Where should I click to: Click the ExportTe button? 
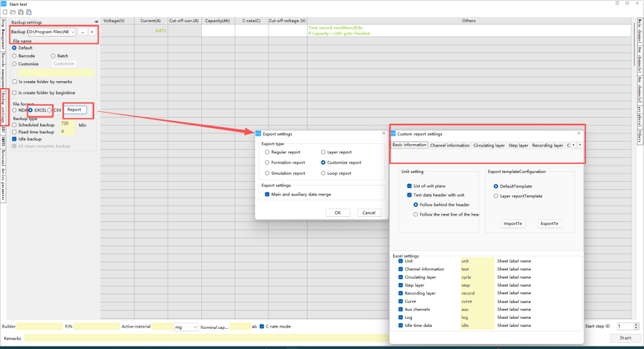click(549, 224)
